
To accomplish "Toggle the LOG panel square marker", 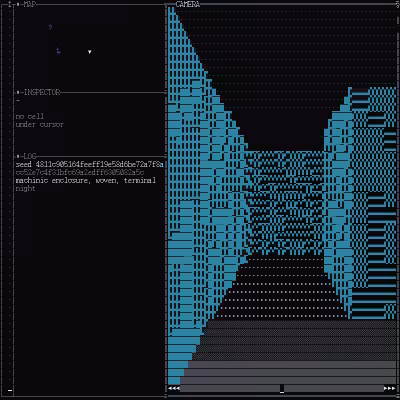I will (x=18, y=156).
